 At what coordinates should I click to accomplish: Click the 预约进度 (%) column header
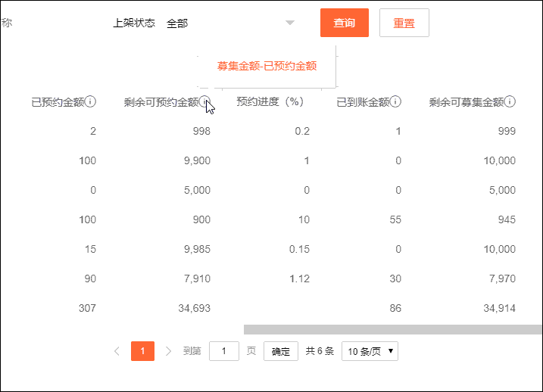coord(270,101)
